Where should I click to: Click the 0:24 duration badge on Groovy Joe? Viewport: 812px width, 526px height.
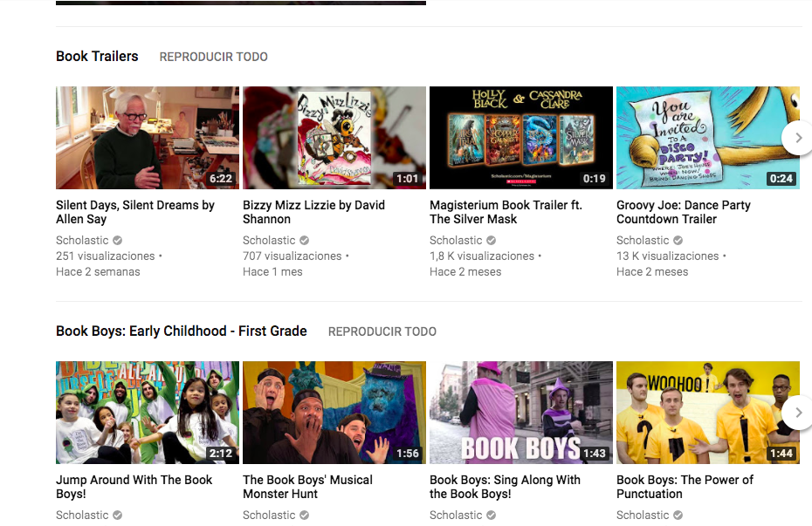click(x=781, y=179)
